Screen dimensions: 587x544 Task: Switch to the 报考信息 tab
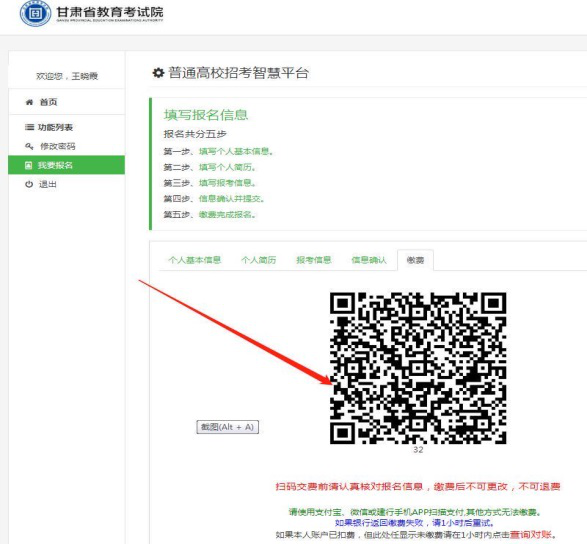(314, 260)
